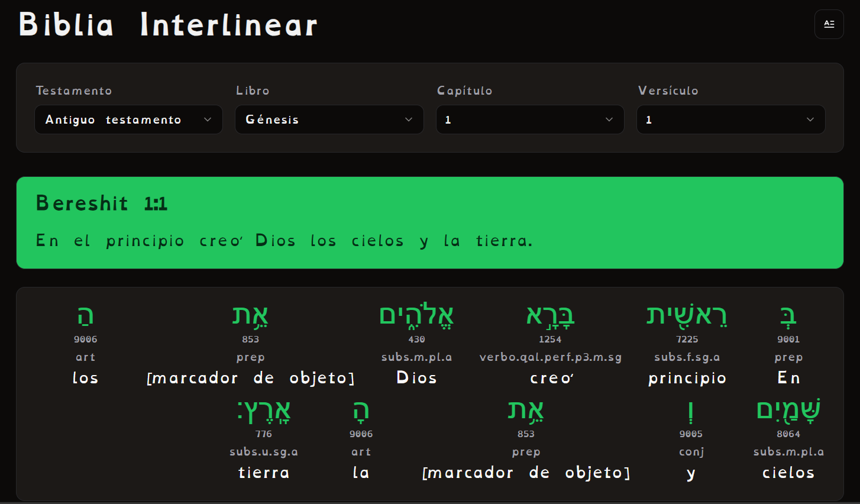Click the Biblia Interlinear title

pyautogui.click(x=168, y=25)
